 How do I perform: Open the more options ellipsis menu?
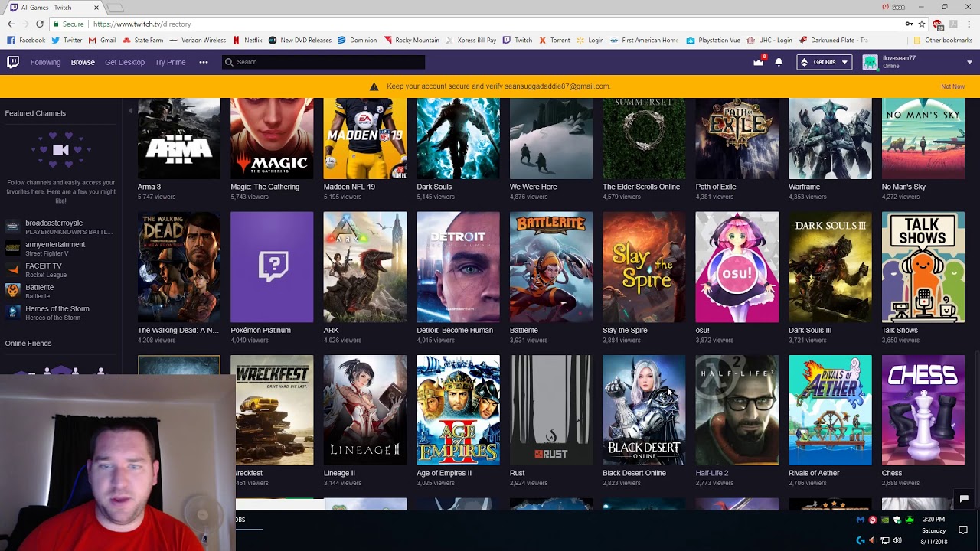tap(204, 62)
